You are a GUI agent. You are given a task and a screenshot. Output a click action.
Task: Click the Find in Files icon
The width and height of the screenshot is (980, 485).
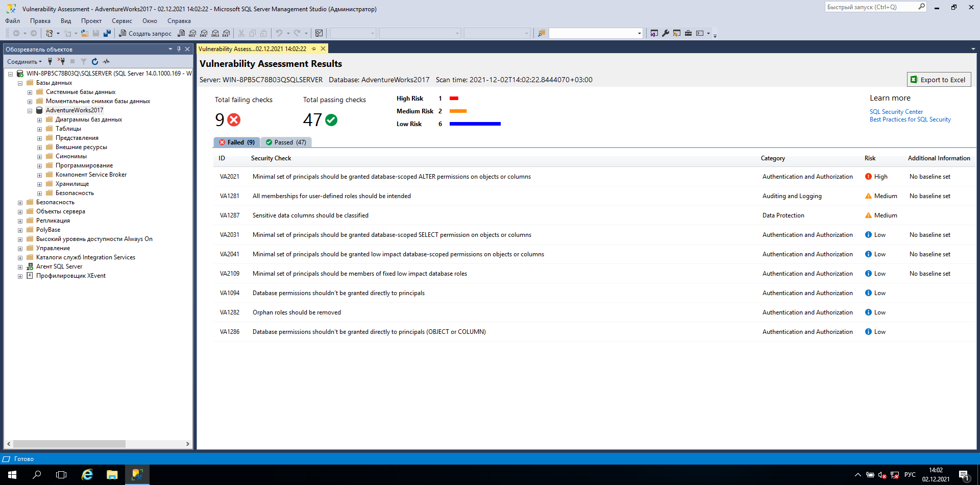(x=542, y=33)
